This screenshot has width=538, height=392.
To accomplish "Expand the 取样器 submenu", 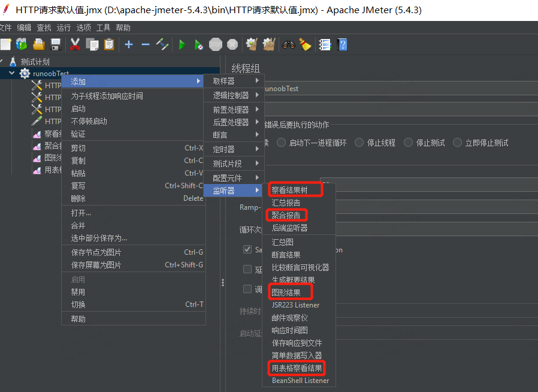I will 234,81.
